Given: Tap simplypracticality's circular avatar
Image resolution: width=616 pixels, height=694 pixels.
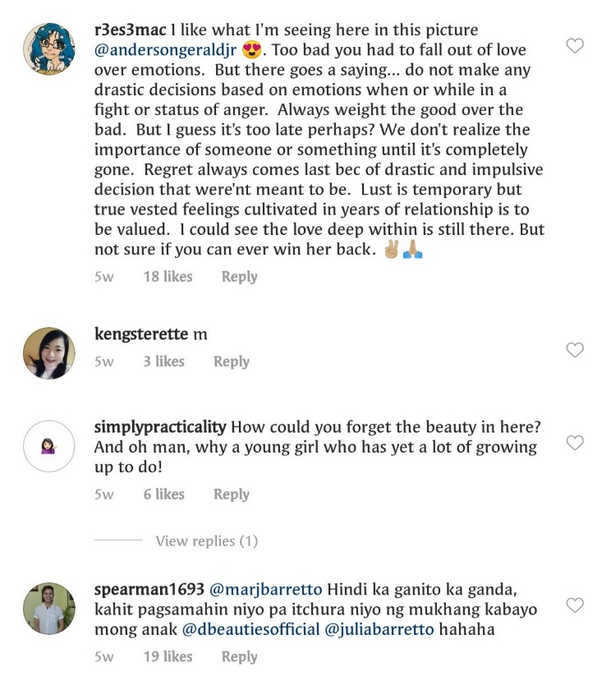Looking at the screenshot, I should [x=48, y=446].
